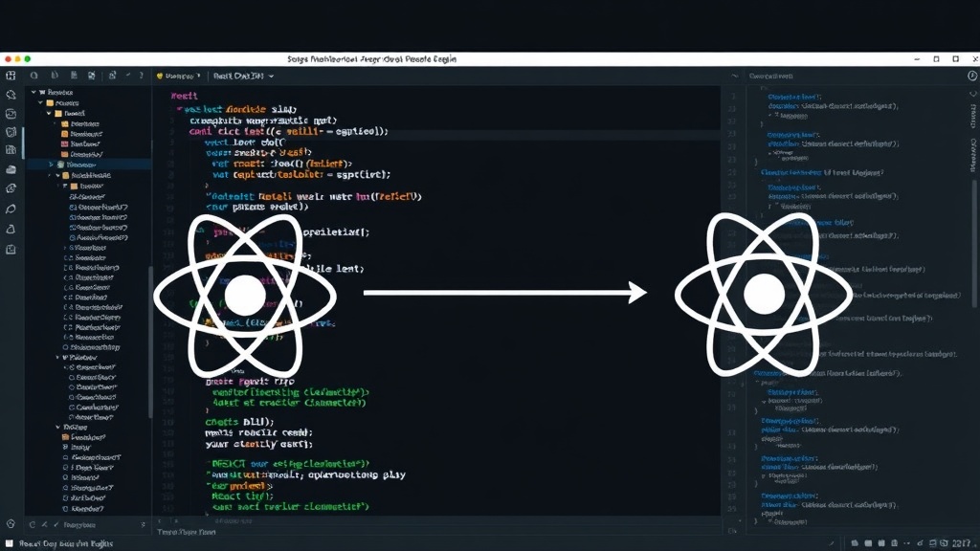Click the lower vertical tab on the right edge
Screen dimensions: 980x551
click(973, 154)
